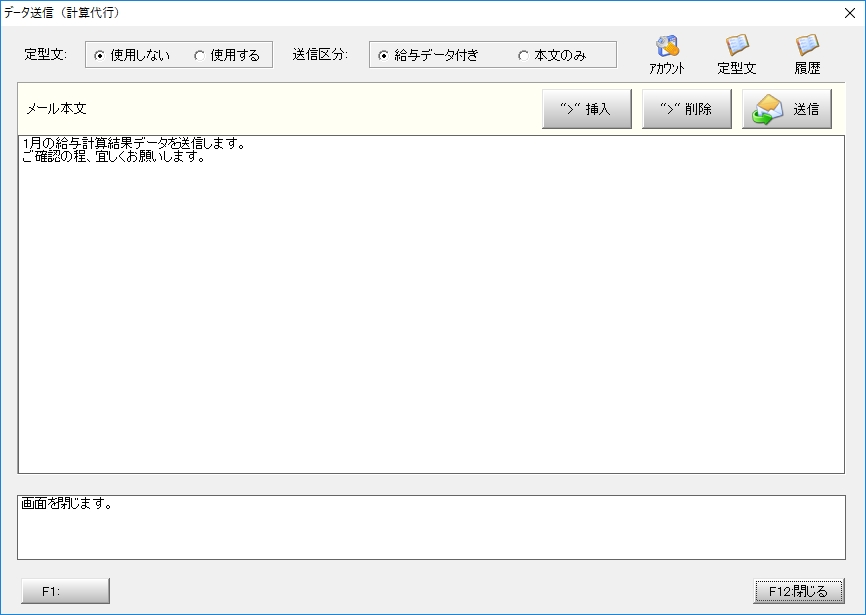Select the 使用しない radio option

coord(133,55)
